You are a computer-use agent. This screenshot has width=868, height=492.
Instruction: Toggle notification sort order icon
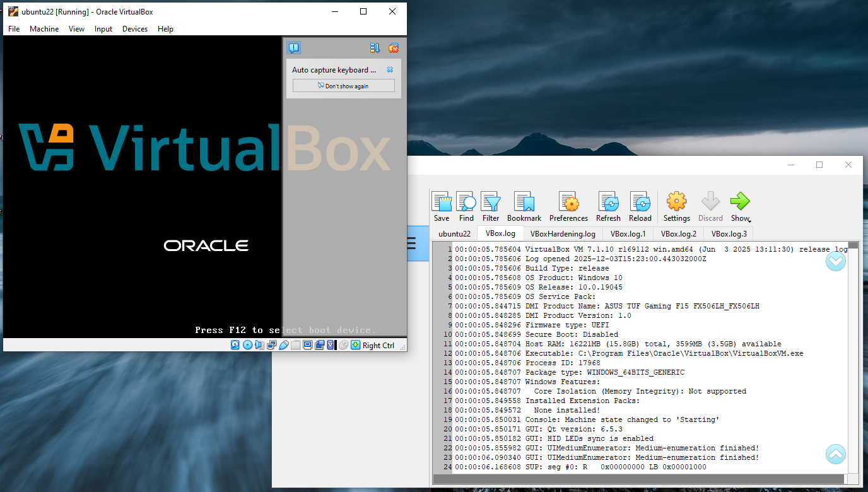[x=375, y=48]
